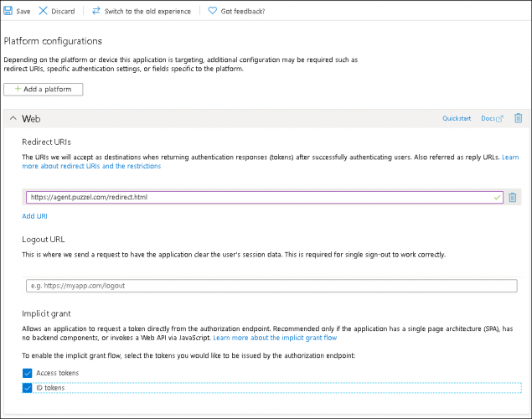Click the Add a platform button
The height and width of the screenshot is (419, 532).
[43, 89]
